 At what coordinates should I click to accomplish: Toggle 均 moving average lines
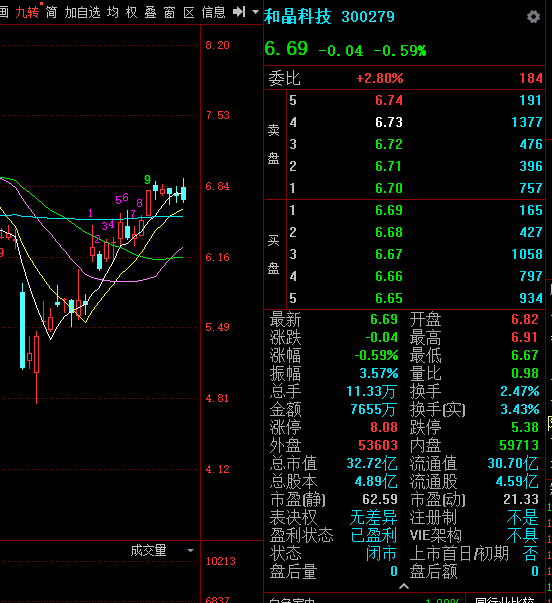[x=113, y=12]
